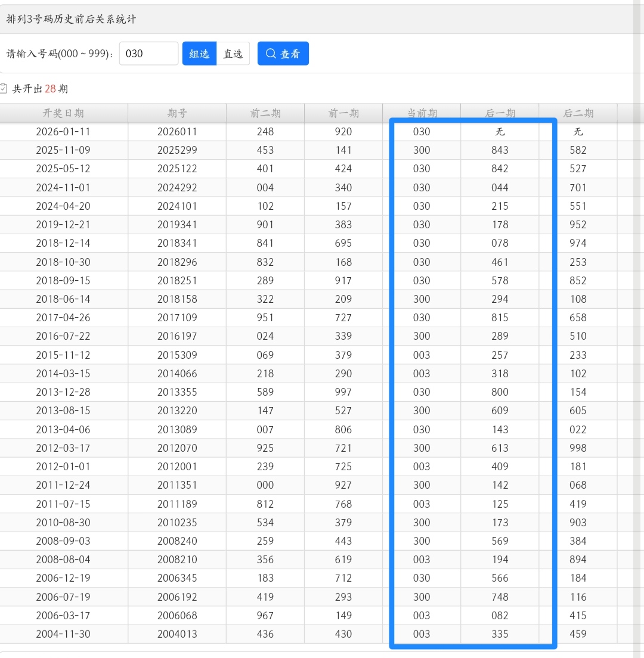Image resolution: width=644 pixels, height=658 pixels.
Task: Click the 排列3号码历史前后关系统计 panel title
Action: 71,19
